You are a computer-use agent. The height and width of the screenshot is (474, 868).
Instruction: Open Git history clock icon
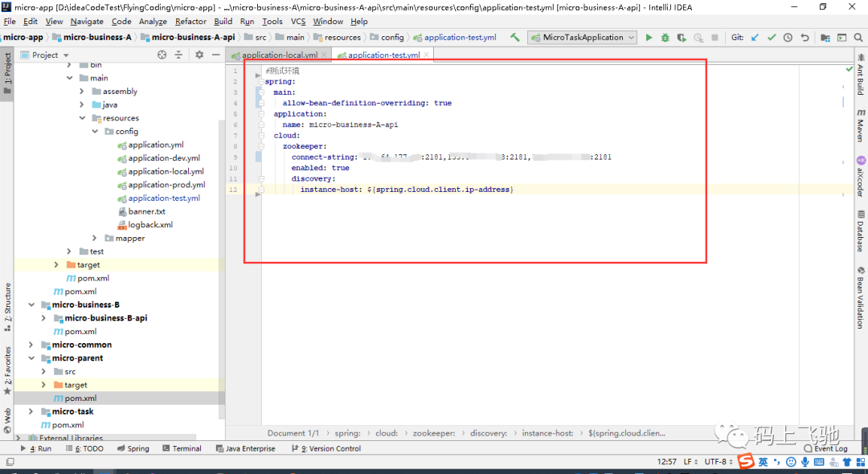pos(788,38)
